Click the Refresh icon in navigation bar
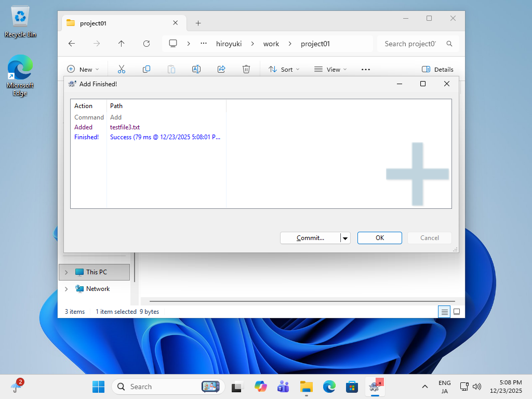The width and height of the screenshot is (532, 399). [x=147, y=44]
